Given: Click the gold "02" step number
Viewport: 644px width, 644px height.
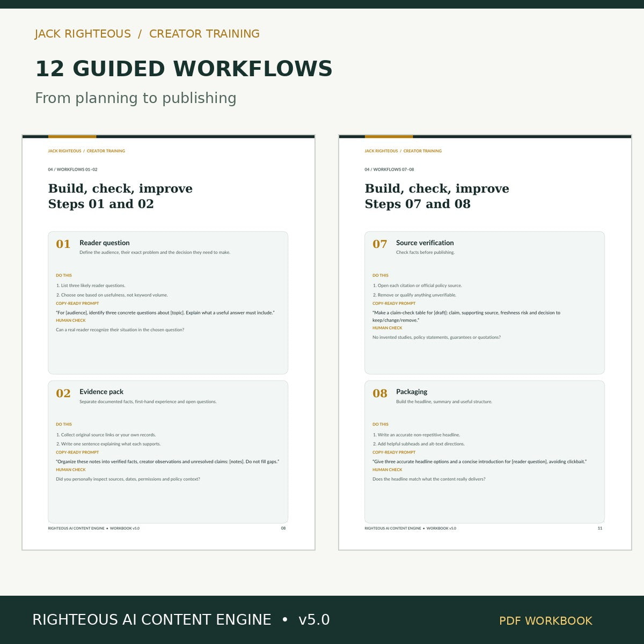Looking at the screenshot, I should point(63,393).
